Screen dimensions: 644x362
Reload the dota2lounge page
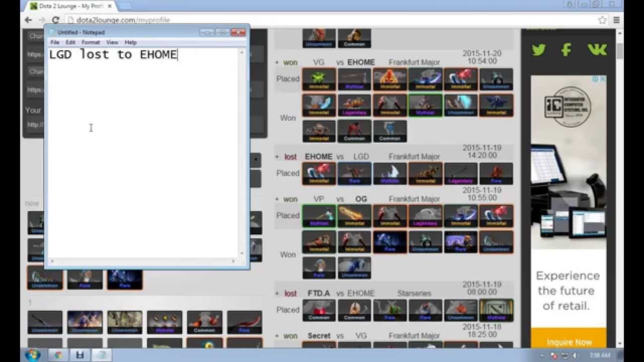point(56,20)
